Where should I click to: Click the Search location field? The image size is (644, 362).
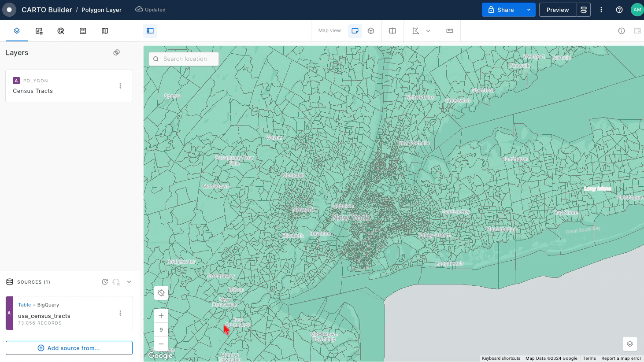(185, 59)
